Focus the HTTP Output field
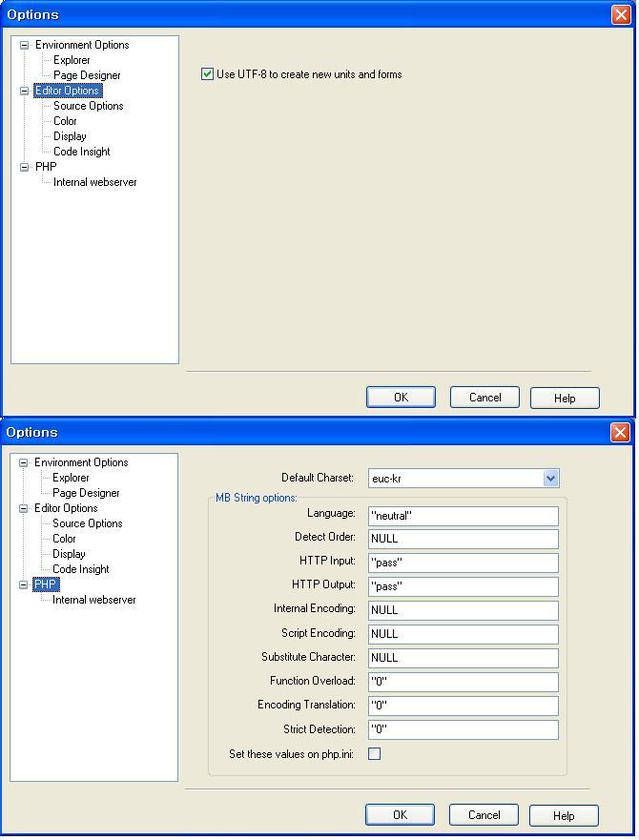Image resolution: width=639 pixels, height=840 pixels. [x=464, y=586]
